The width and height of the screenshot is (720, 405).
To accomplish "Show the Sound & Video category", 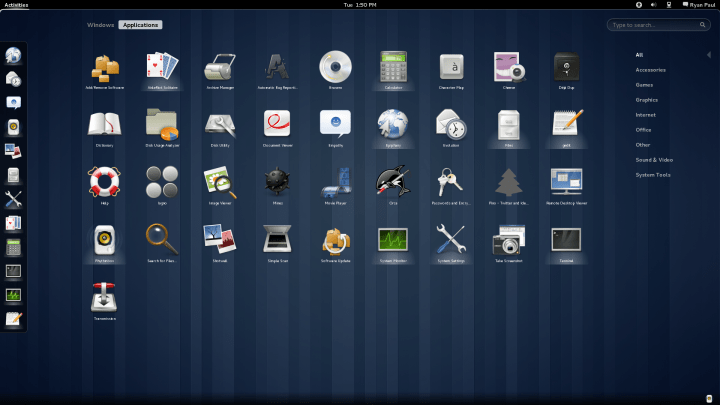I will point(654,159).
